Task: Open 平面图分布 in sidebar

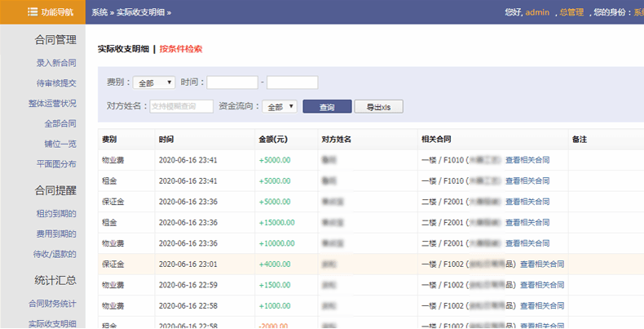Action: click(56, 163)
